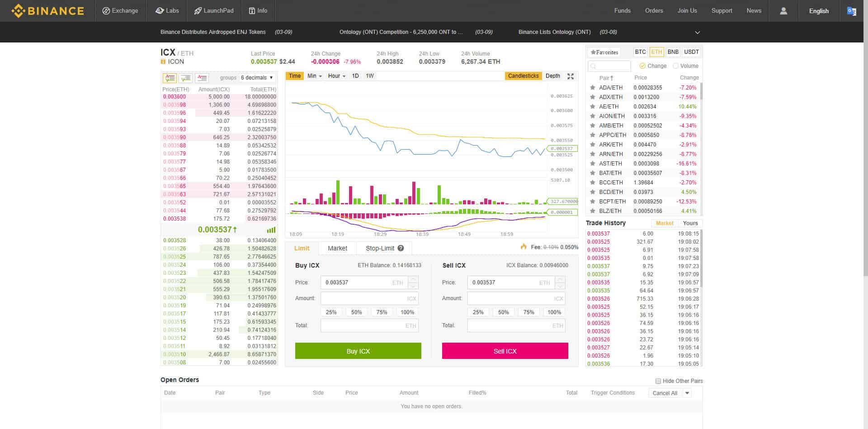Open the English language selector
The image size is (868, 429).
tap(819, 11)
